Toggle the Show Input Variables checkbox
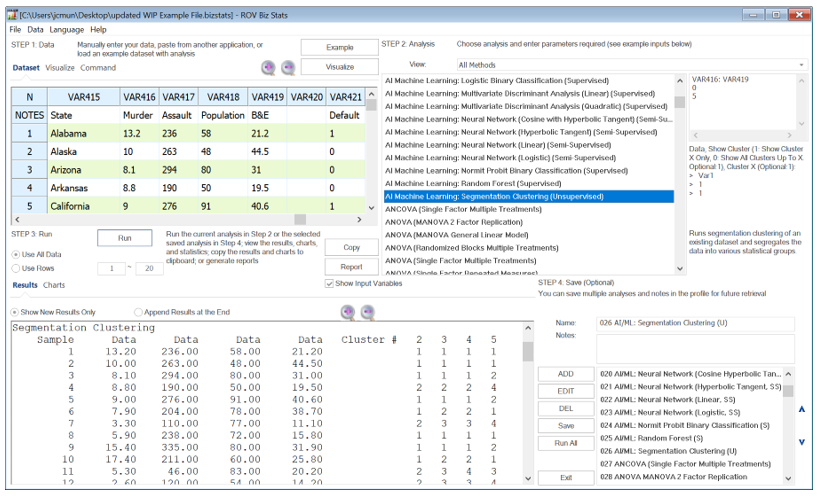This screenshot has width=822, height=499. coord(329,284)
